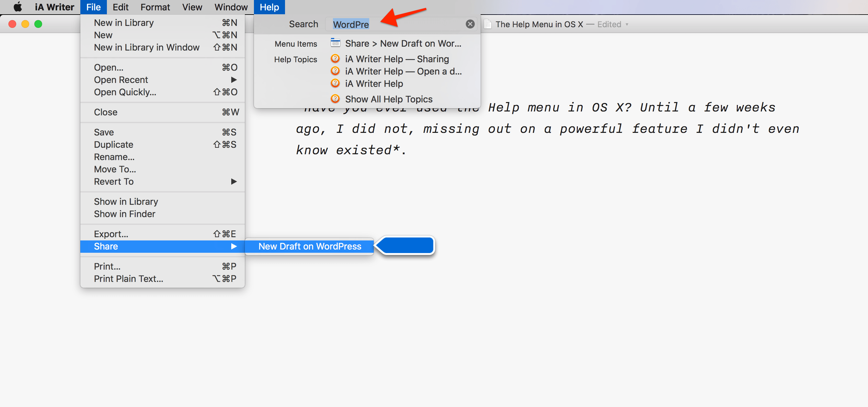Click the document icon in the title bar
The height and width of the screenshot is (407, 868).
pos(488,24)
